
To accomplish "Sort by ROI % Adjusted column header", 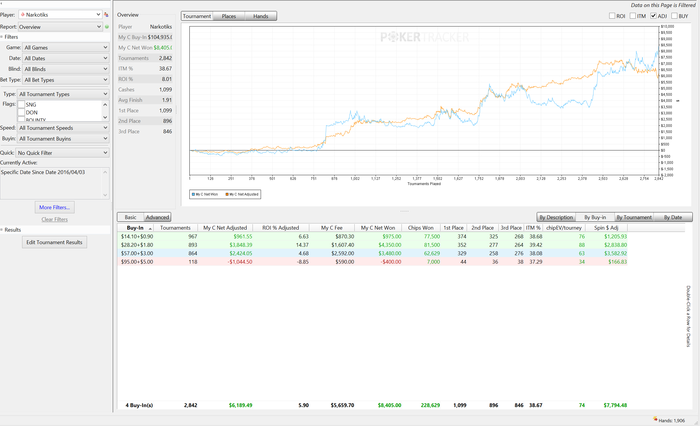I will pos(281,228).
